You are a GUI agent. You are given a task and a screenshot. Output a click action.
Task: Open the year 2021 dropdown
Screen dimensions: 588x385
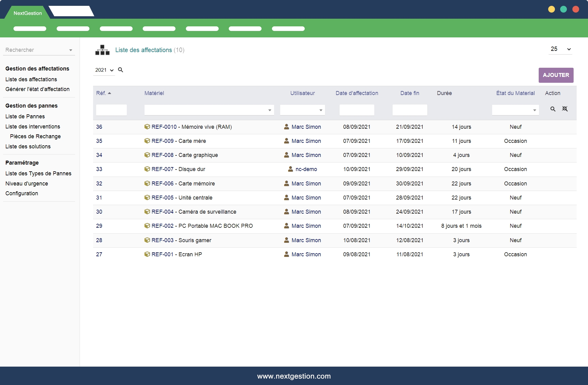[x=104, y=70]
